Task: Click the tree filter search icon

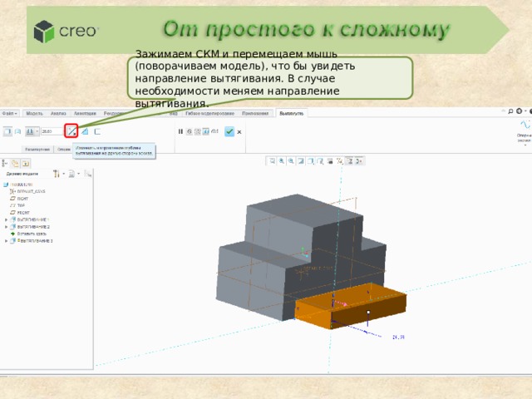Action: tap(88, 174)
